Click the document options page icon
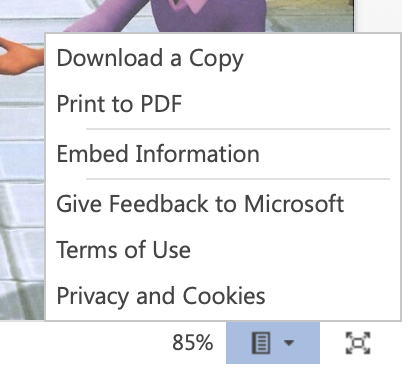 [x=261, y=343]
